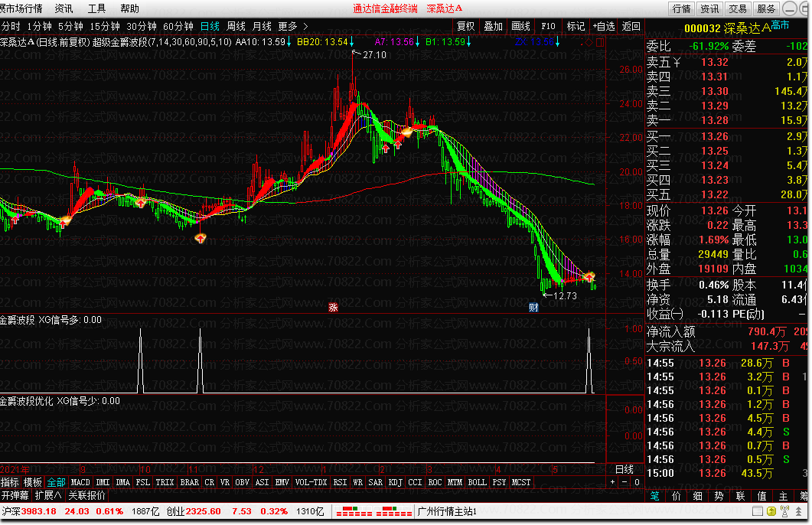The image size is (812, 525).
Task: Click 关联报价
Action: (86, 495)
